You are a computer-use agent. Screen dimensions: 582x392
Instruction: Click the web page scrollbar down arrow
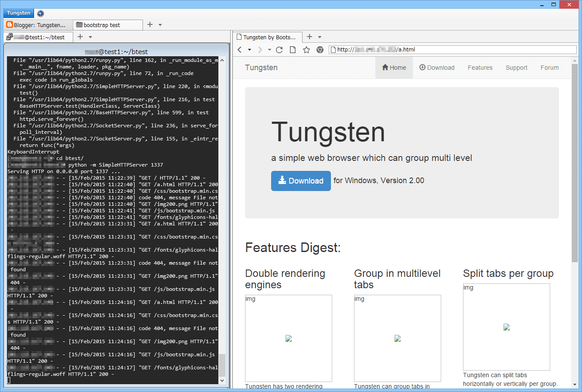coord(575,385)
